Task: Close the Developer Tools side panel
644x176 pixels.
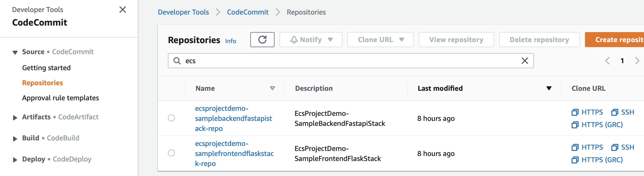Action: coord(123,10)
